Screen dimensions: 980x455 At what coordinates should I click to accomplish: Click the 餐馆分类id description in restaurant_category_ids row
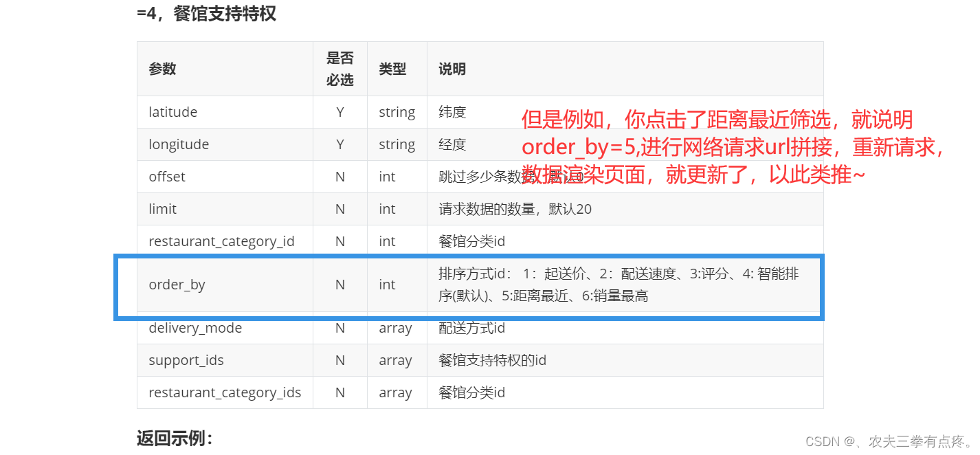click(x=471, y=392)
